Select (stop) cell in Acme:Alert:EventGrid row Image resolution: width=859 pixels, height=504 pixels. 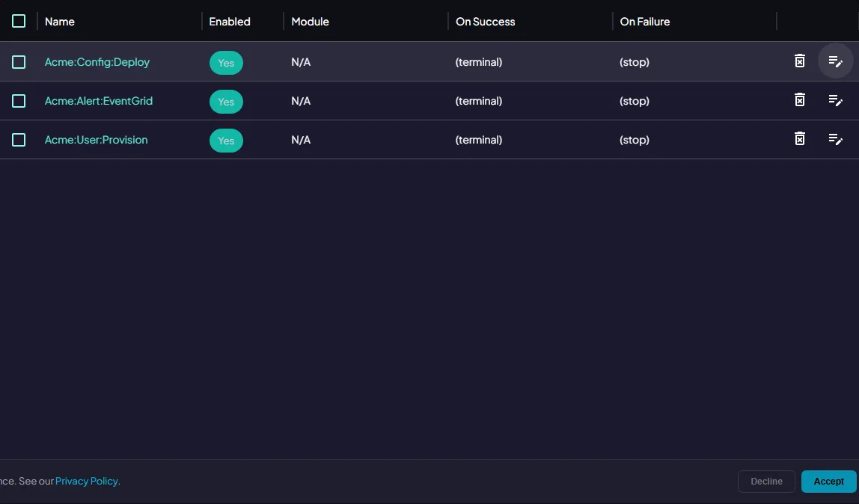pos(635,101)
